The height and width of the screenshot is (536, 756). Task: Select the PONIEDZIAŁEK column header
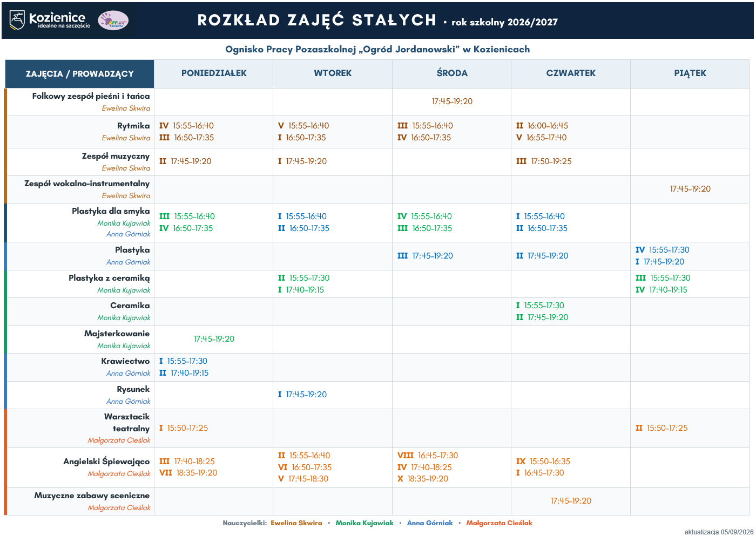214,73
